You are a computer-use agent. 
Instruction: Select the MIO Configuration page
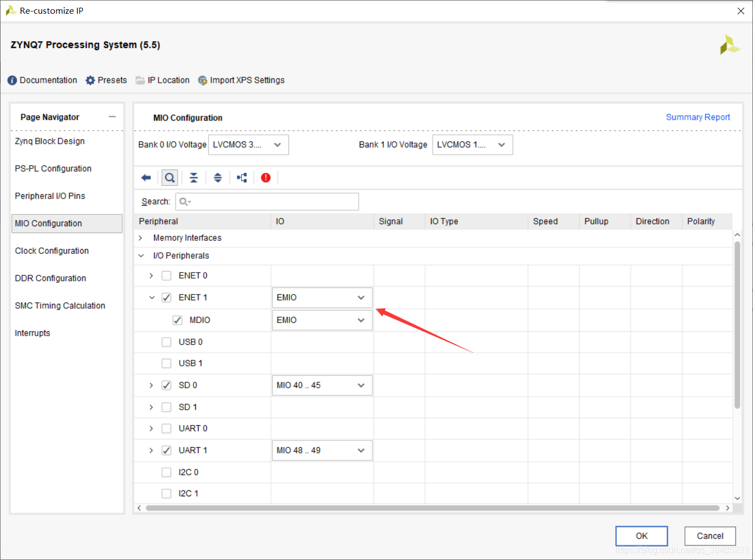67,224
